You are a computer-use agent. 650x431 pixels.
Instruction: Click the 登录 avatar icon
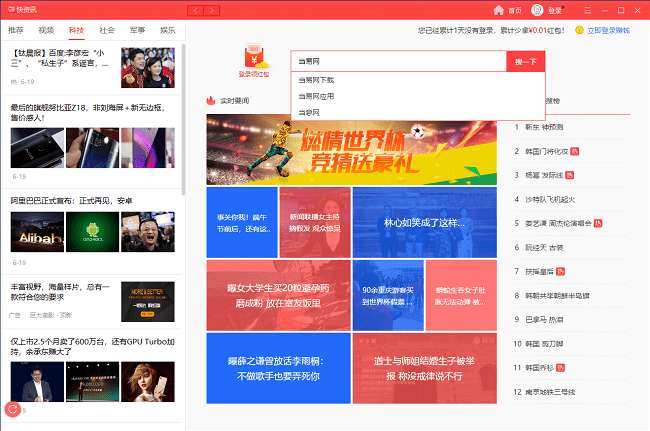click(x=537, y=10)
